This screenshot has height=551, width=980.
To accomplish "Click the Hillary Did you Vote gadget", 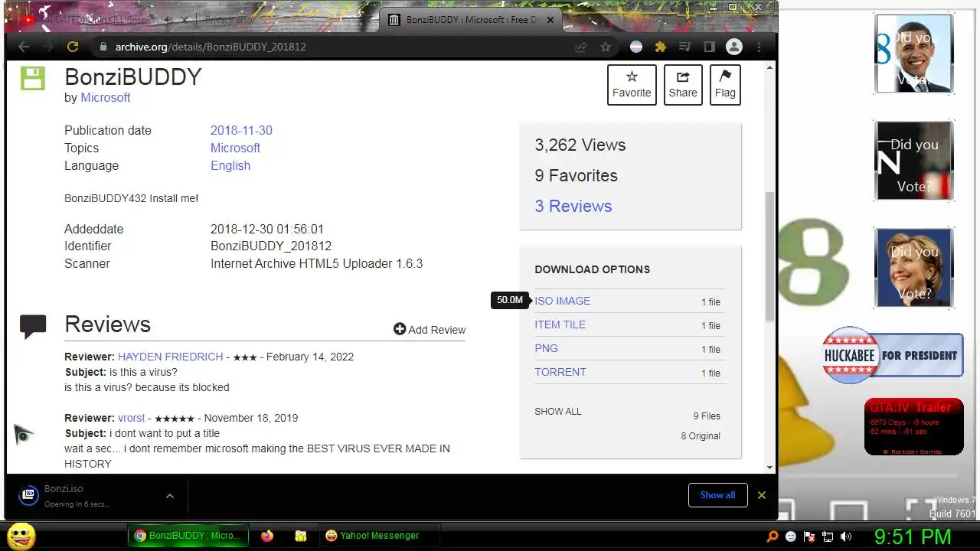I will [913, 268].
